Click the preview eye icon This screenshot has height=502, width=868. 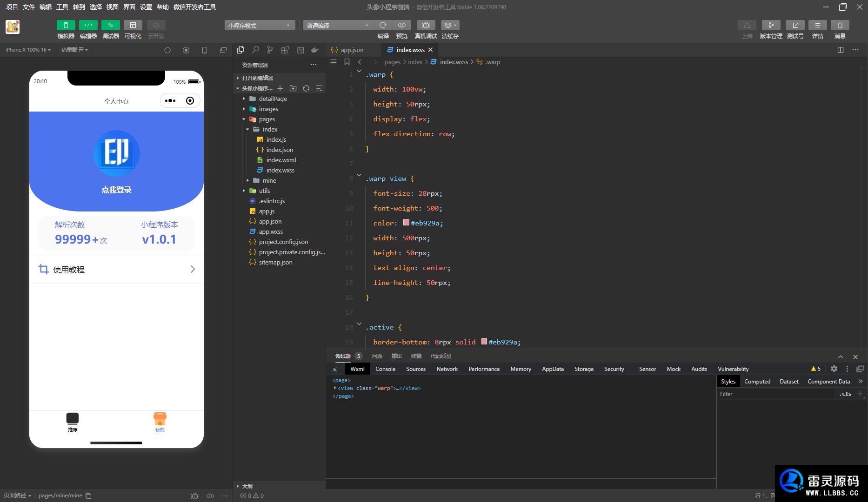click(x=402, y=25)
